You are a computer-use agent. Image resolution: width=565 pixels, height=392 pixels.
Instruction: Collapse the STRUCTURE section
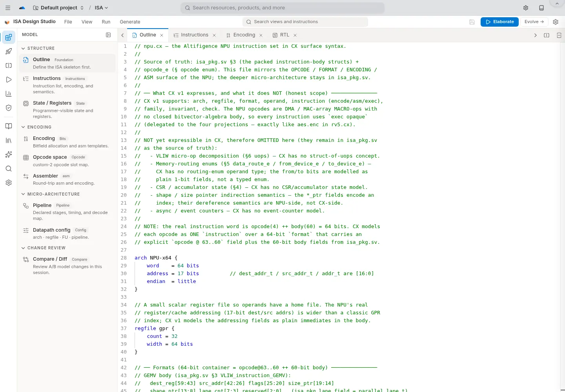click(x=23, y=49)
